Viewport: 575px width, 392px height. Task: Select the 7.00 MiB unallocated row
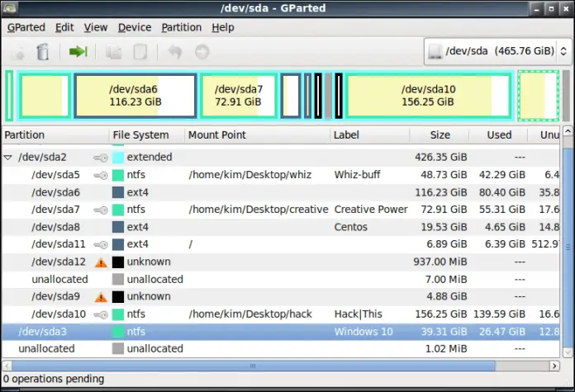(281, 280)
